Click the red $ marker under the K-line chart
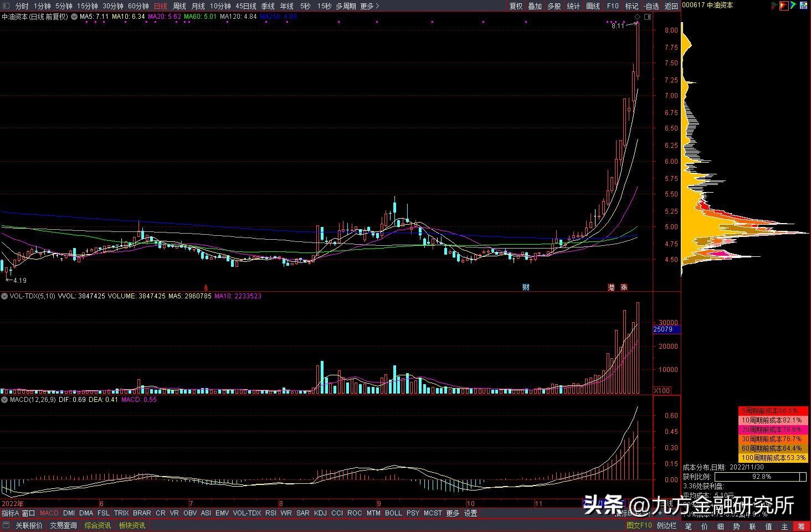The image size is (811, 532). (x=206, y=288)
